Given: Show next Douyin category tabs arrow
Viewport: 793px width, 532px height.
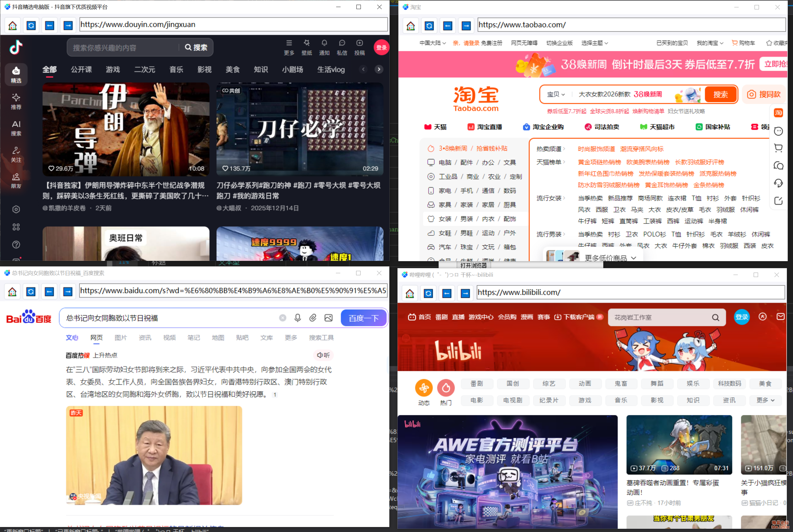Looking at the screenshot, I should coord(379,70).
